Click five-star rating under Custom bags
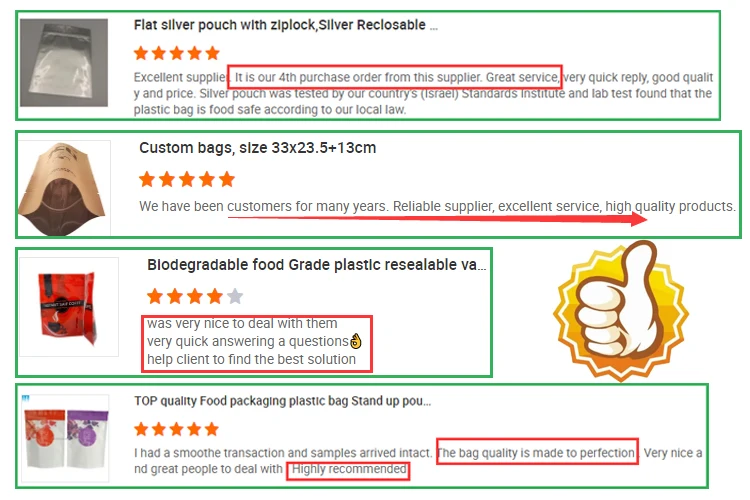 (187, 179)
